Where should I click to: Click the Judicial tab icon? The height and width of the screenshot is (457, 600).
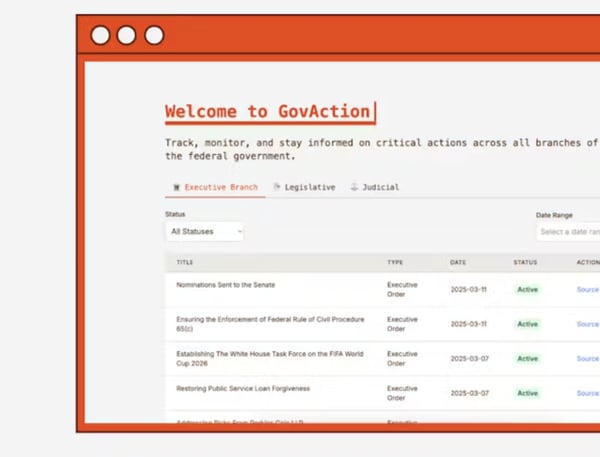[354, 187]
